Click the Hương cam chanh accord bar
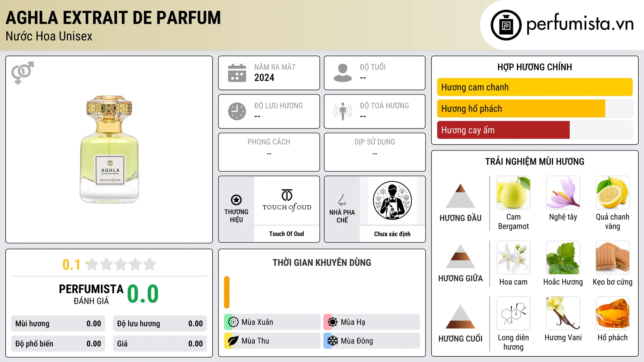Viewport: 644px width, 362px height. click(x=535, y=87)
